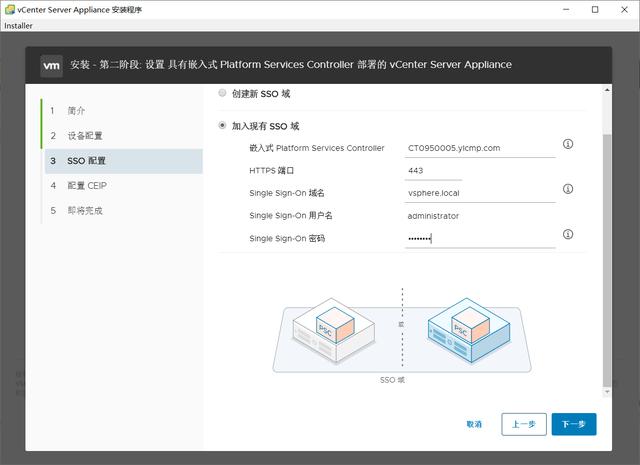The image size is (640, 465).
Task: Go to step 5 即将完成
Action: coord(123,211)
